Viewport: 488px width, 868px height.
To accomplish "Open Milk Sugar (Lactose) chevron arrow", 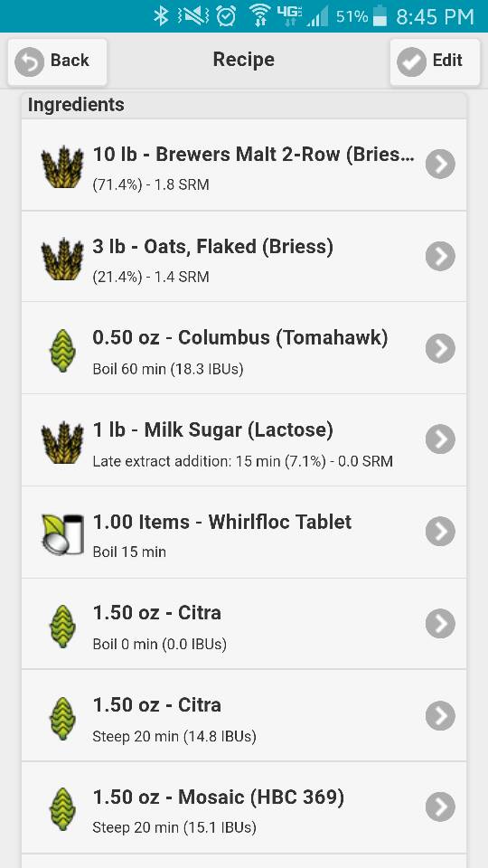I will point(440,439).
